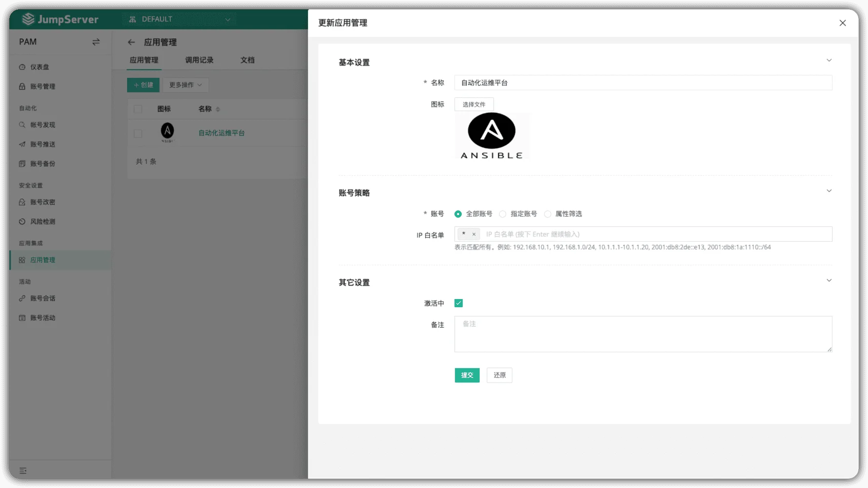868x488 pixels.
Task: Click the 提交 submit button
Action: pyautogui.click(x=467, y=375)
